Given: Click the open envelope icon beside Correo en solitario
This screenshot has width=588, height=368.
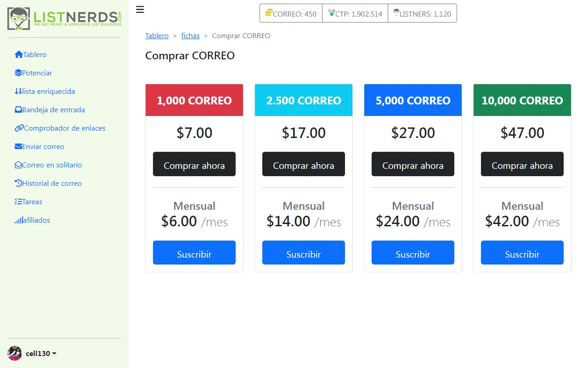Looking at the screenshot, I should click(18, 165).
